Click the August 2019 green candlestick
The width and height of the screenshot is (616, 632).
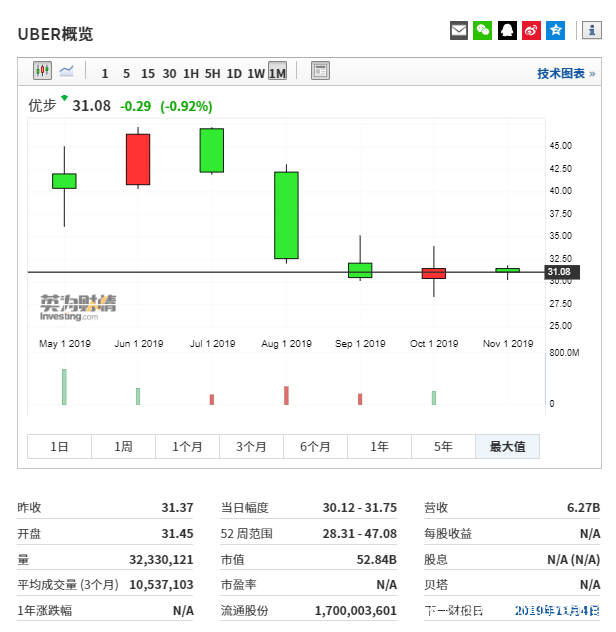(x=286, y=215)
